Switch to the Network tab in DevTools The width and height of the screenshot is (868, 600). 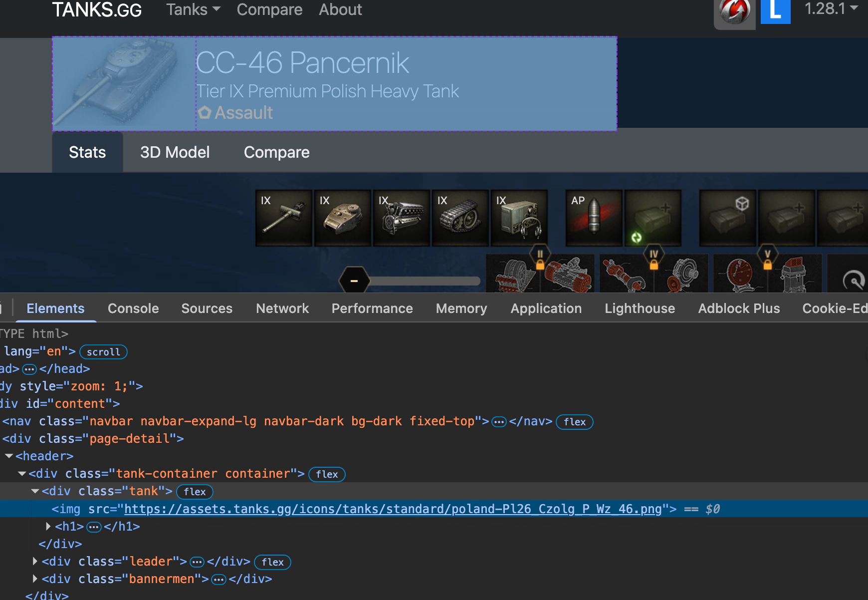[282, 308]
